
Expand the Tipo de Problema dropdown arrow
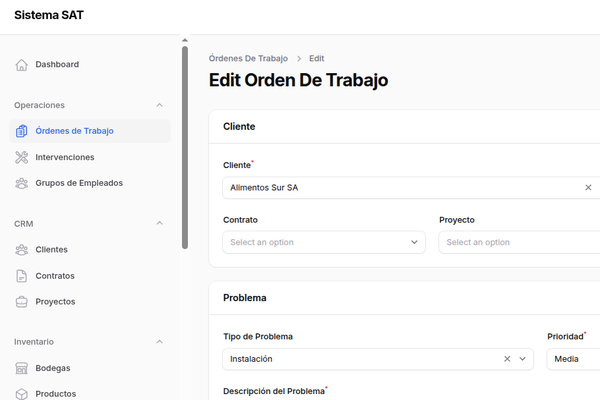[x=523, y=359]
